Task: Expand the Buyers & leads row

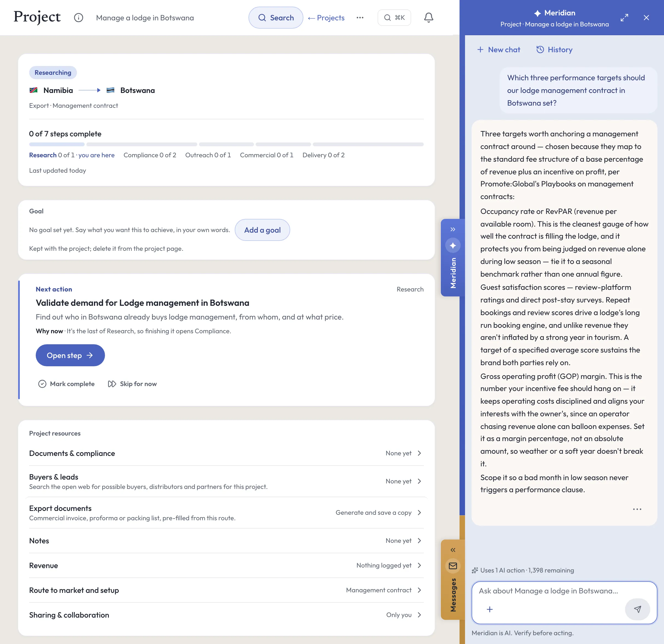Action: (226, 481)
